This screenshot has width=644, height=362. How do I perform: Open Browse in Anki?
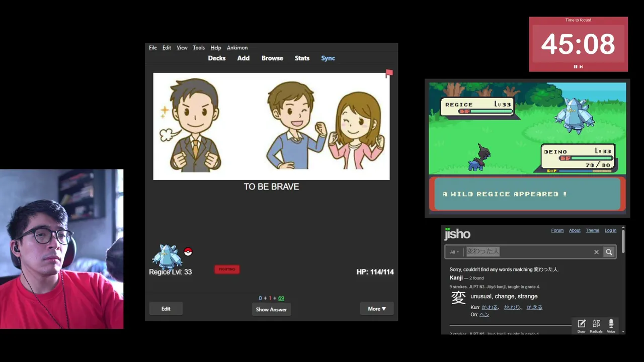272,58
